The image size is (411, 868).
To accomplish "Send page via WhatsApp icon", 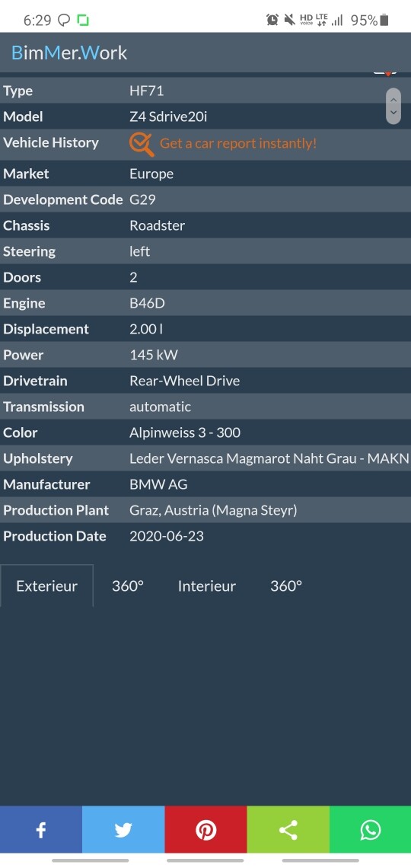I will pyautogui.click(x=370, y=829).
